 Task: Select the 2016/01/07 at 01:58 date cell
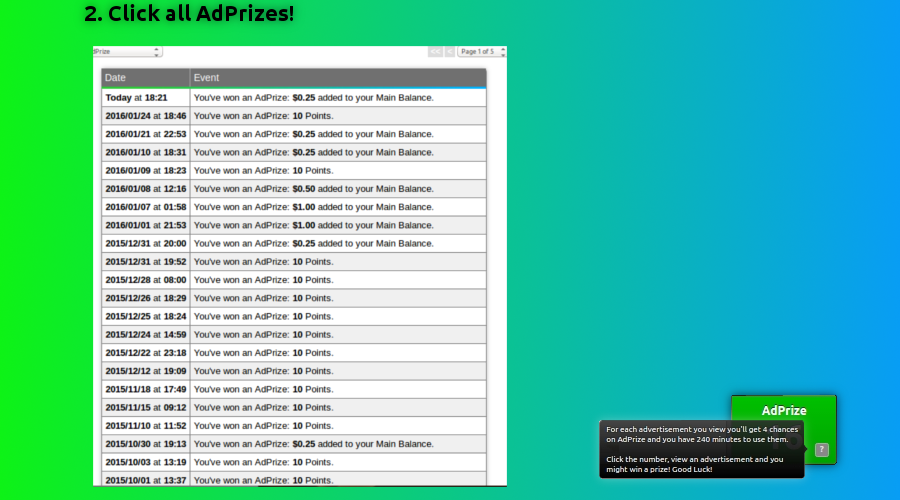tap(146, 207)
